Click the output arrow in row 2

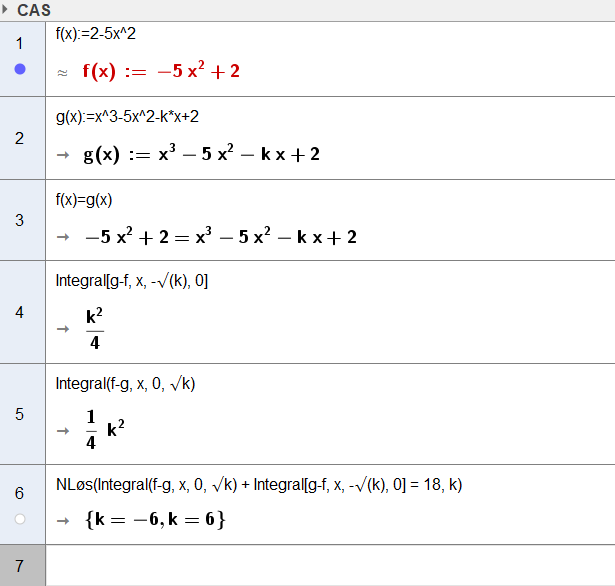[63, 155]
